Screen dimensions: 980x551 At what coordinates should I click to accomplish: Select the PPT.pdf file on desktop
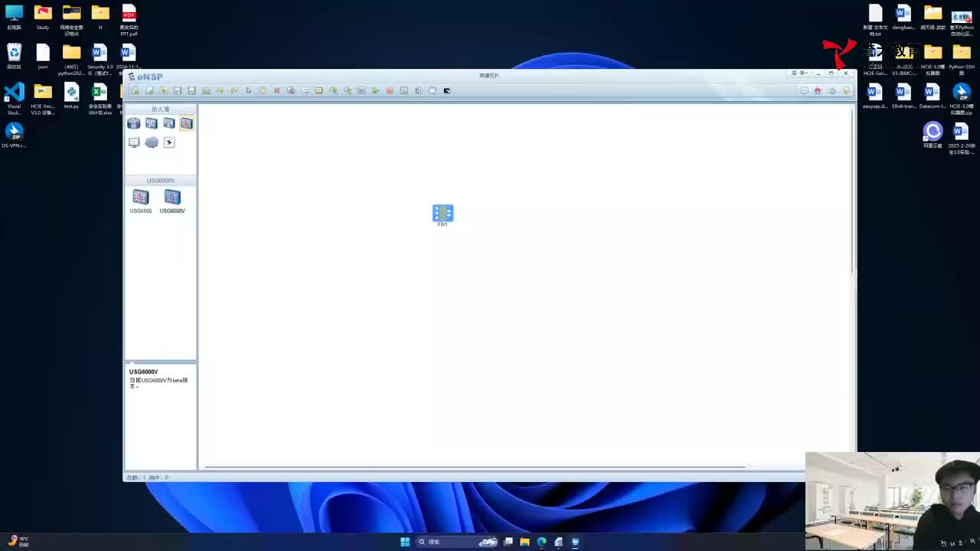click(x=129, y=19)
